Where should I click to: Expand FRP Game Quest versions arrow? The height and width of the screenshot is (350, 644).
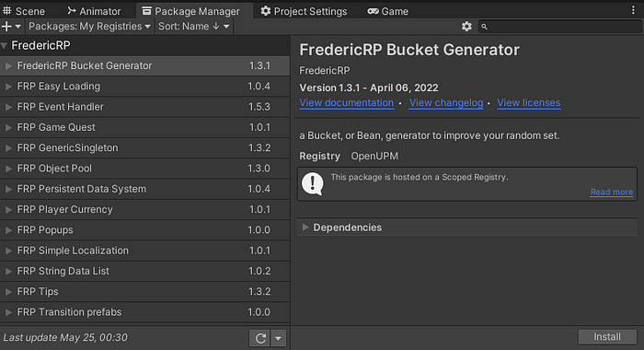click(8, 127)
